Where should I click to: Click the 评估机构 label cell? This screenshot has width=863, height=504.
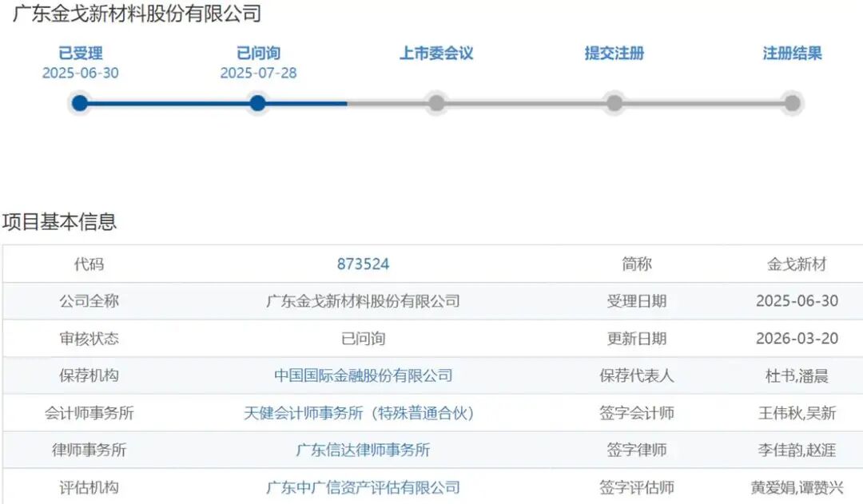89,487
